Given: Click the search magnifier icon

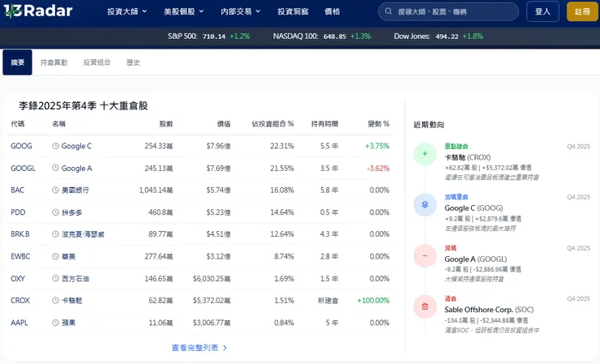Looking at the screenshot, I should coord(388,11).
